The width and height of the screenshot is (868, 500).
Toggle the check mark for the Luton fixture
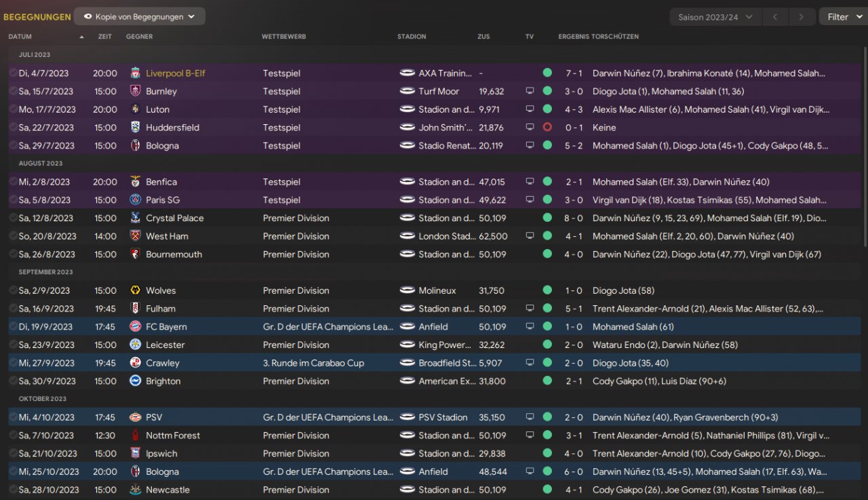pyautogui.click(x=13, y=109)
